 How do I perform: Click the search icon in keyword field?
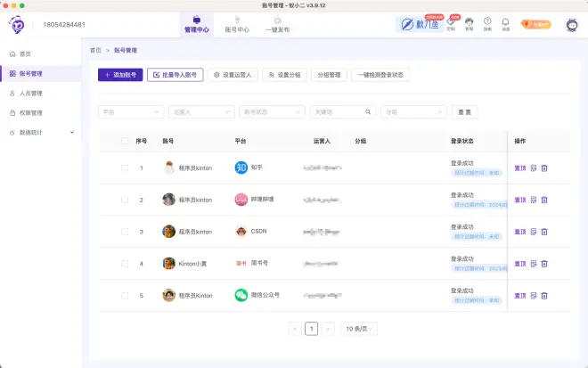pos(366,112)
